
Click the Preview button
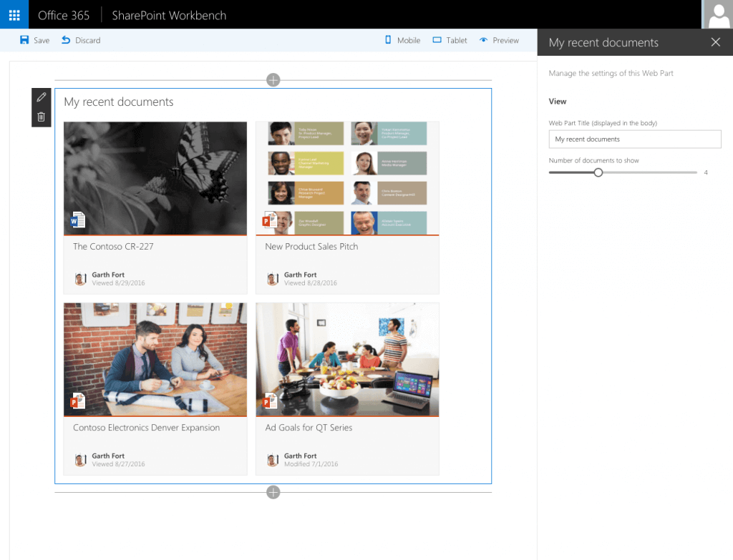pos(499,40)
